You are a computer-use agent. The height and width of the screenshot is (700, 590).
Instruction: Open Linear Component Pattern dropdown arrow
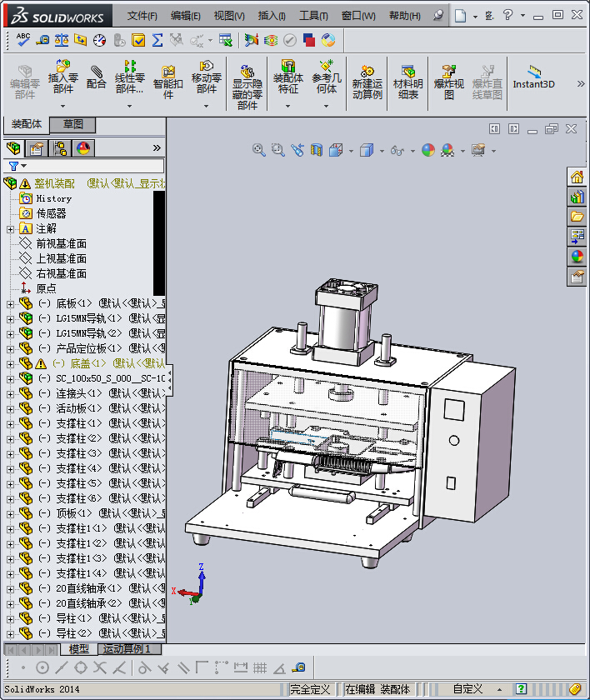click(129, 107)
